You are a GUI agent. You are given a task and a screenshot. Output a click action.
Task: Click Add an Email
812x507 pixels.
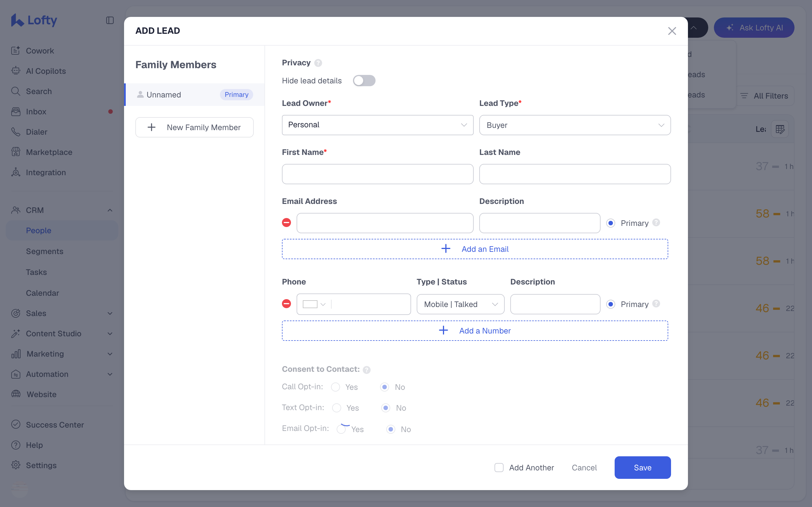[x=475, y=249]
